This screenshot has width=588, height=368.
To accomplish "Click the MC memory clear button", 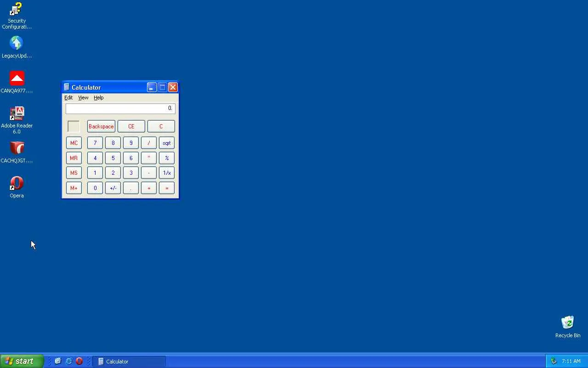I will pyautogui.click(x=74, y=143).
